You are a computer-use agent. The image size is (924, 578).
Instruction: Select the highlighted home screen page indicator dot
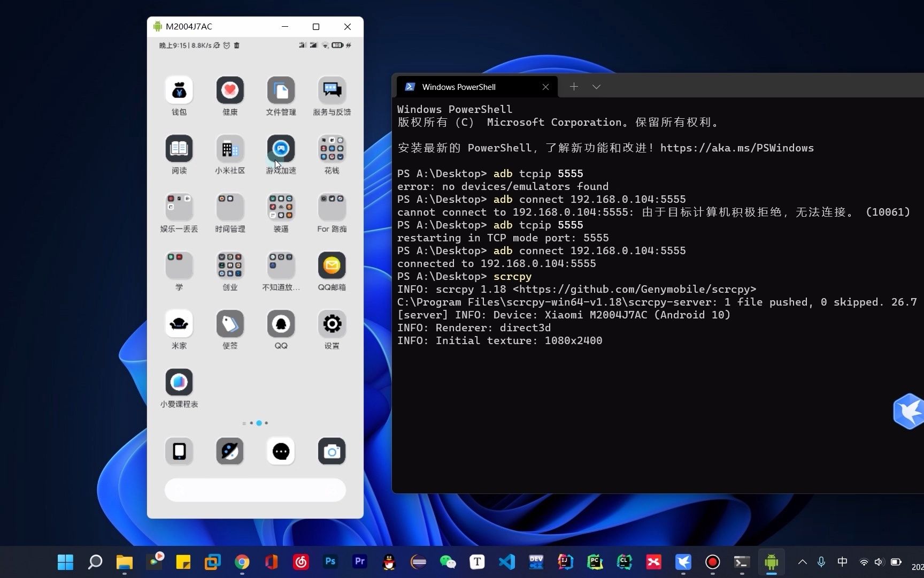click(259, 423)
